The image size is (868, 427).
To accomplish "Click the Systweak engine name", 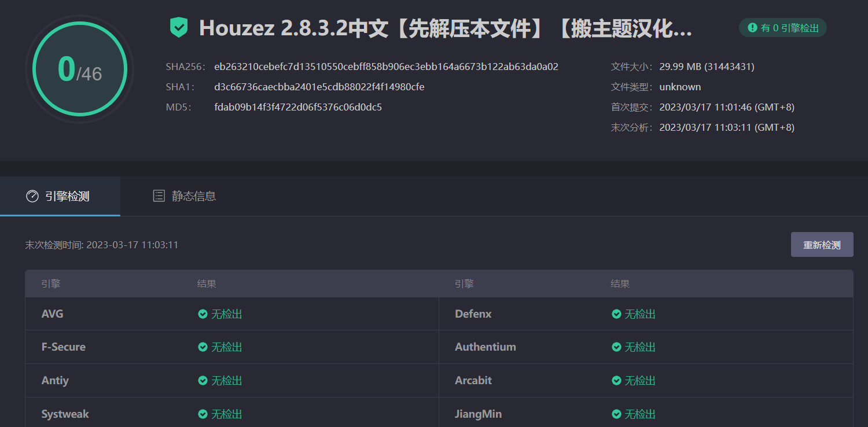I will [x=65, y=414].
